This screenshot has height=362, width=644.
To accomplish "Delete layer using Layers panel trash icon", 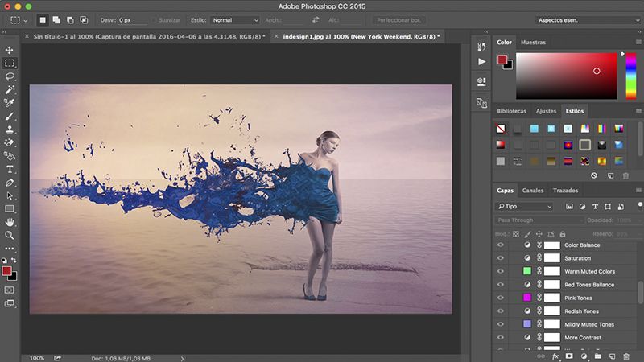I will coord(625,355).
